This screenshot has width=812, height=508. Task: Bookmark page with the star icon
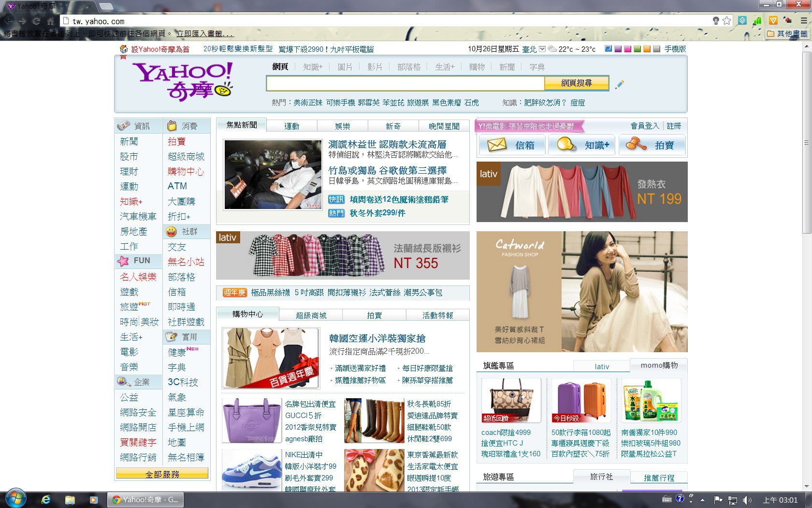click(726, 21)
